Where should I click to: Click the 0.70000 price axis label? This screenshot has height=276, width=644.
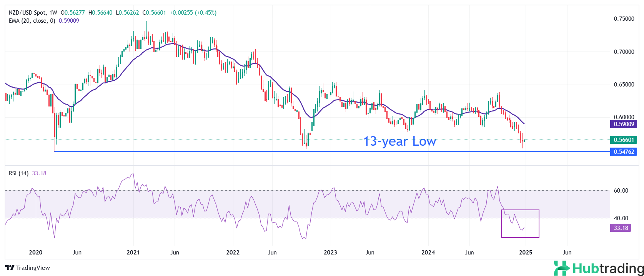[x=624, y=52]
